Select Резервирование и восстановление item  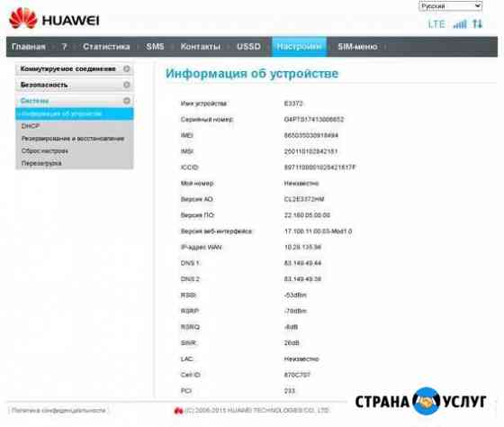click(73, 139)
